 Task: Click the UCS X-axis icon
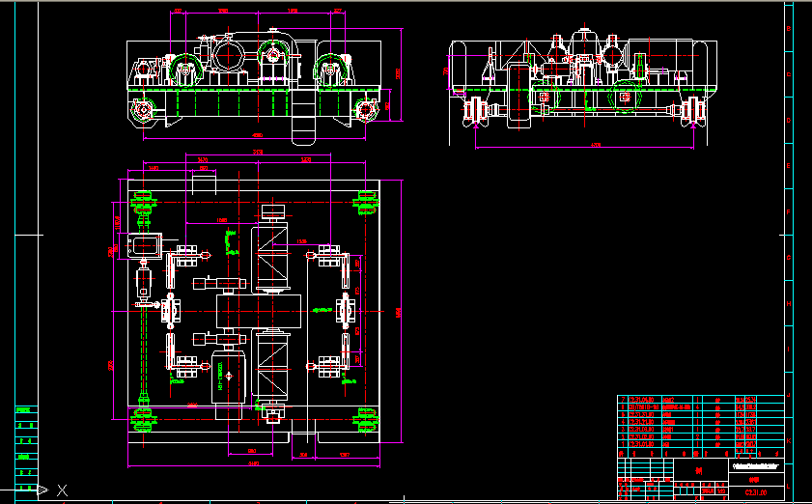[x=62, y=490]
